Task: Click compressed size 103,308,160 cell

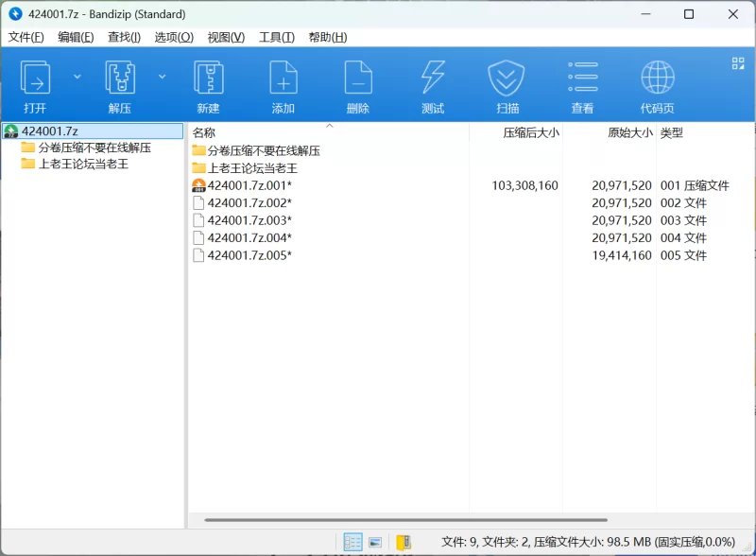Action: tap(524, 185)
